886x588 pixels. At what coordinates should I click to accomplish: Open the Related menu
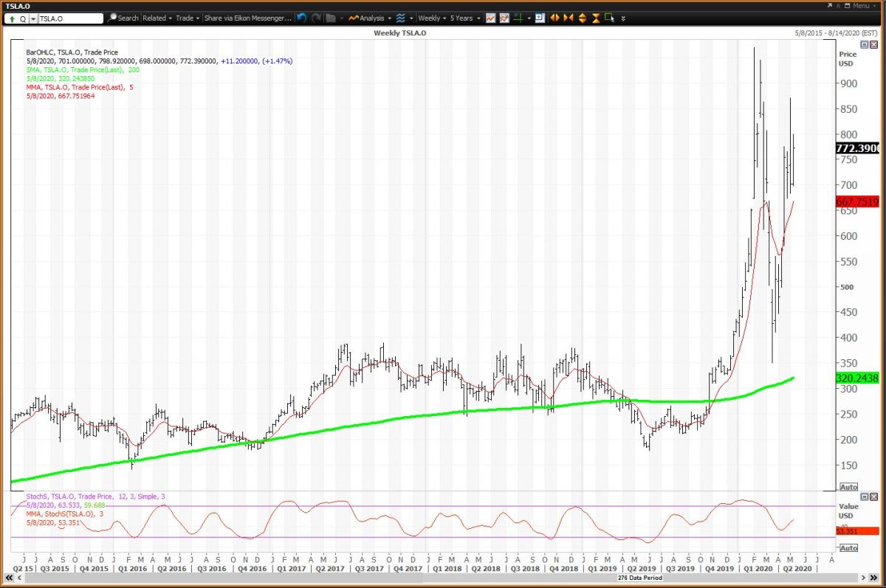click(157, 18)
